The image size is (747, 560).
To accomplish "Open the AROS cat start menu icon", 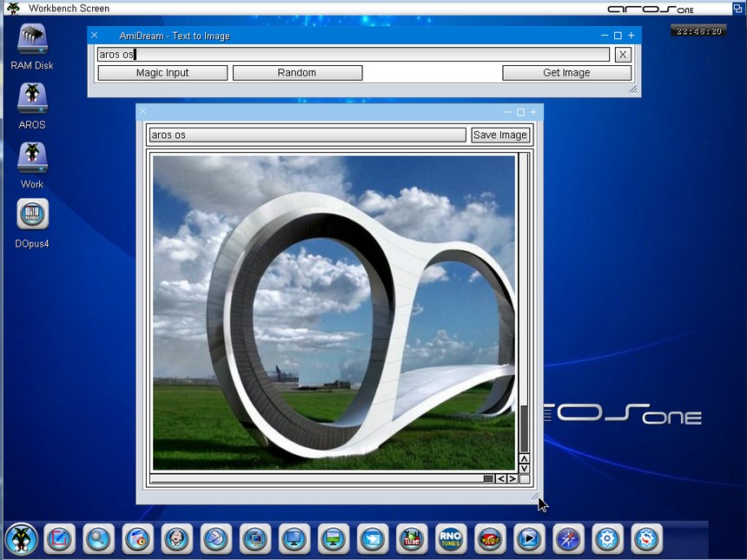I will click(x=21, y=538).
